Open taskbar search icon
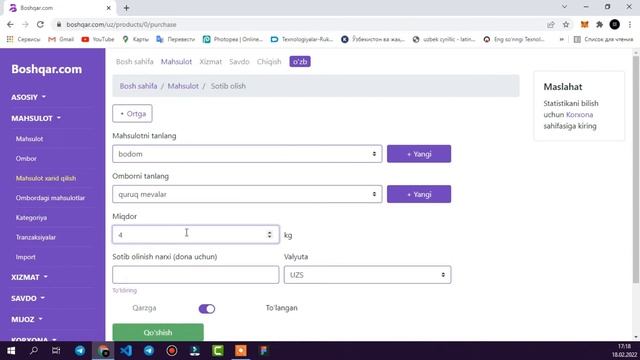Image resolution: width=640 pixels, height=360 pixels. click(34, 351)
